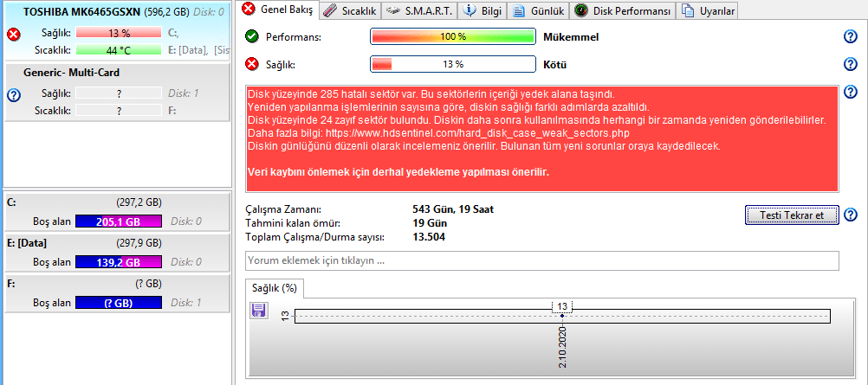The width and height of the screenshot is (868, 385).
Task: Switch to the Bilgi tab
Action: pyautogui.click(x=483, y=10)
